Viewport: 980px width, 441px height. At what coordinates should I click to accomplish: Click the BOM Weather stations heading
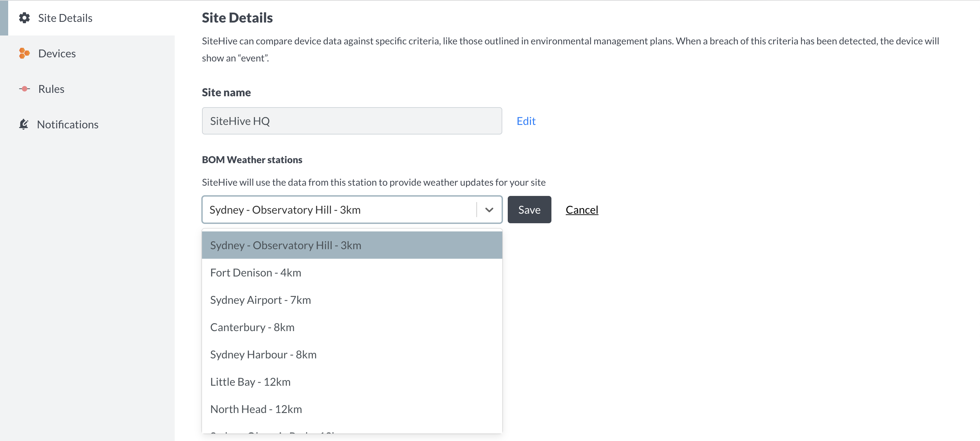[252, 160]
